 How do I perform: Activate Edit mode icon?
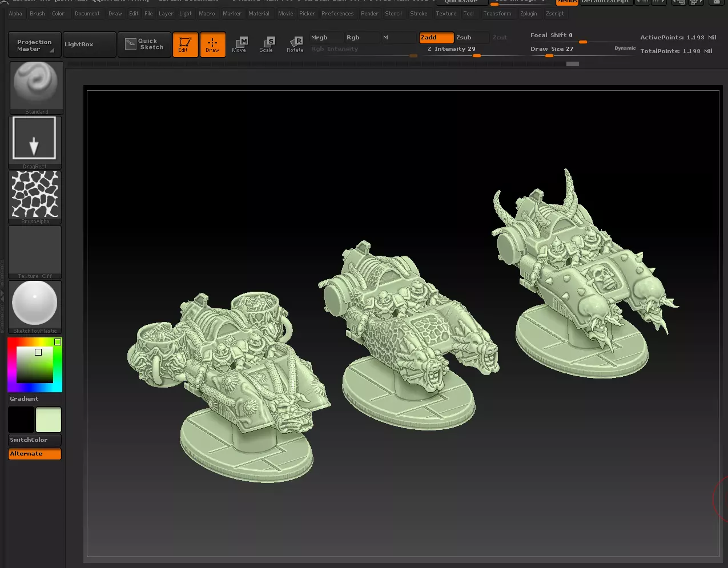pyautogui.click(x=185, y=45)
